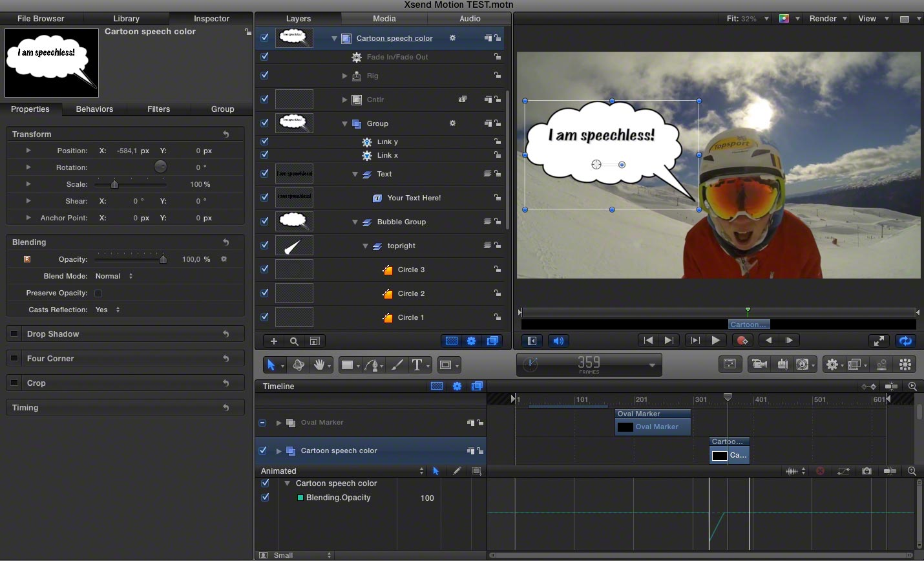
Task: Reset the Blending parameters
Action: [x=226, y=242]
